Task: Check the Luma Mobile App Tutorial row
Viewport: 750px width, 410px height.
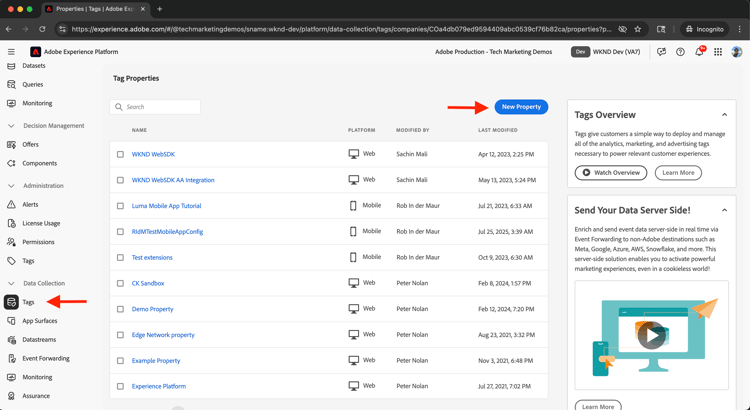Action: coord(121,206)
